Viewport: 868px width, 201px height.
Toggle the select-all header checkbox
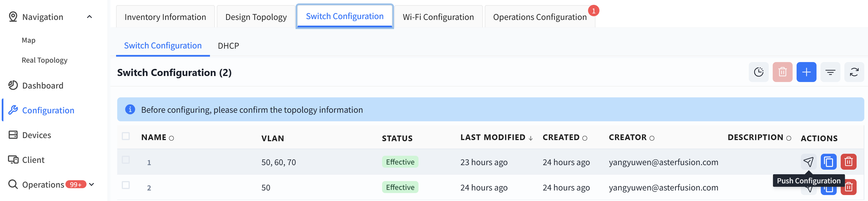(126, 136)
